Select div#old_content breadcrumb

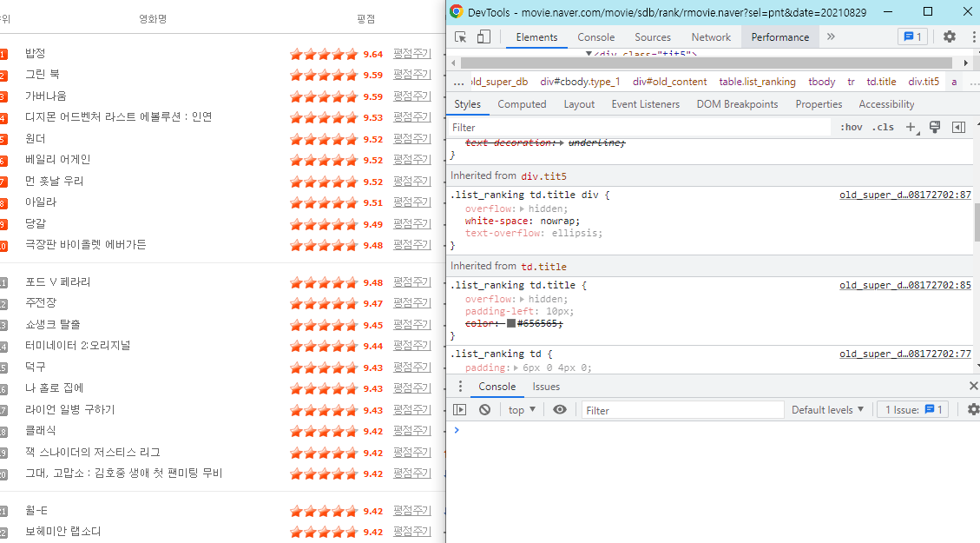click(669, 82)
